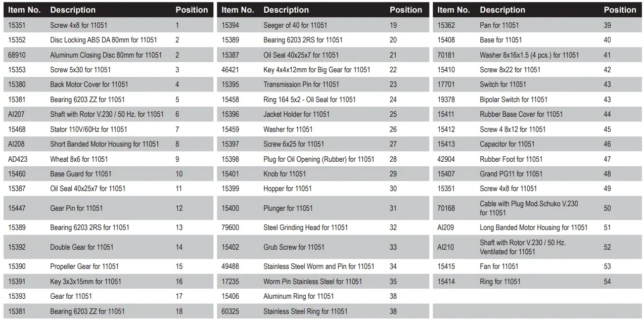
Task: Select 'Fan for 11051' description
Action: tap(499, 266)
